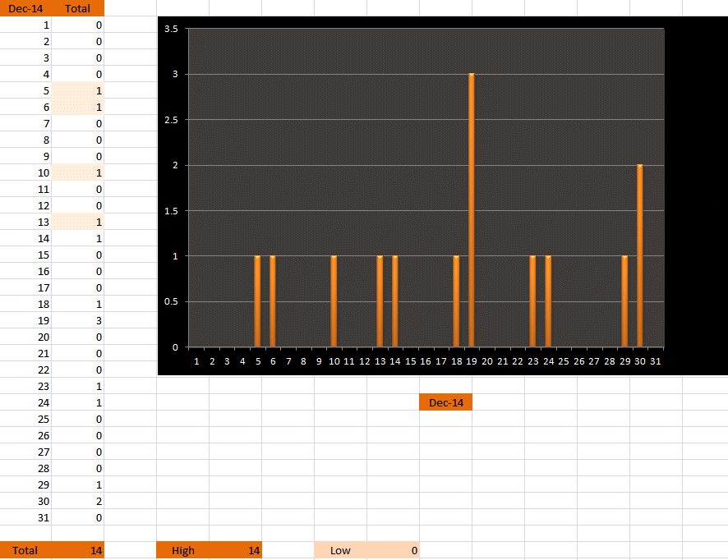Image resolution: width=728 pixels, height=560 pixels.
Task: Click the highlighted total cell for day 10
Action: [77, 172]
